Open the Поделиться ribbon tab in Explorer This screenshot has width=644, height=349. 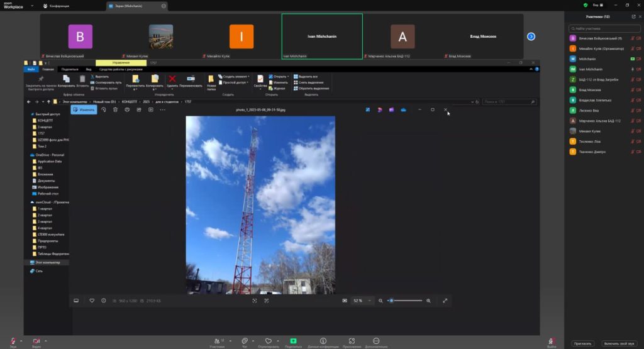[x=70, y=69]
